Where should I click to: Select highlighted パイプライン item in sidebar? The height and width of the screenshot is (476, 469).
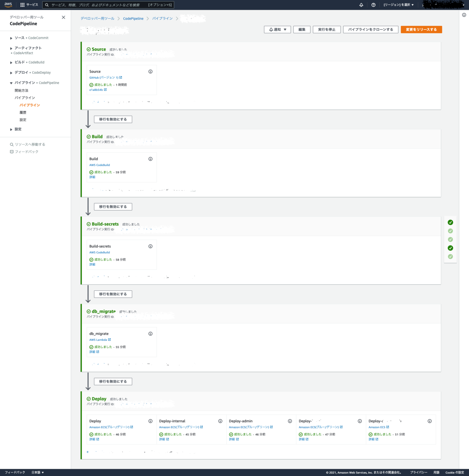point(30,105)
